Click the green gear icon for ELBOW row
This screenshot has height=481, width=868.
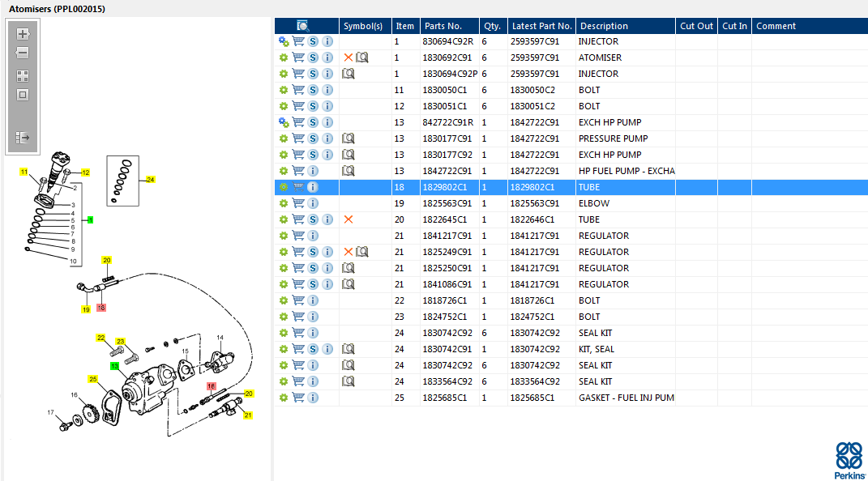point(284,203)
